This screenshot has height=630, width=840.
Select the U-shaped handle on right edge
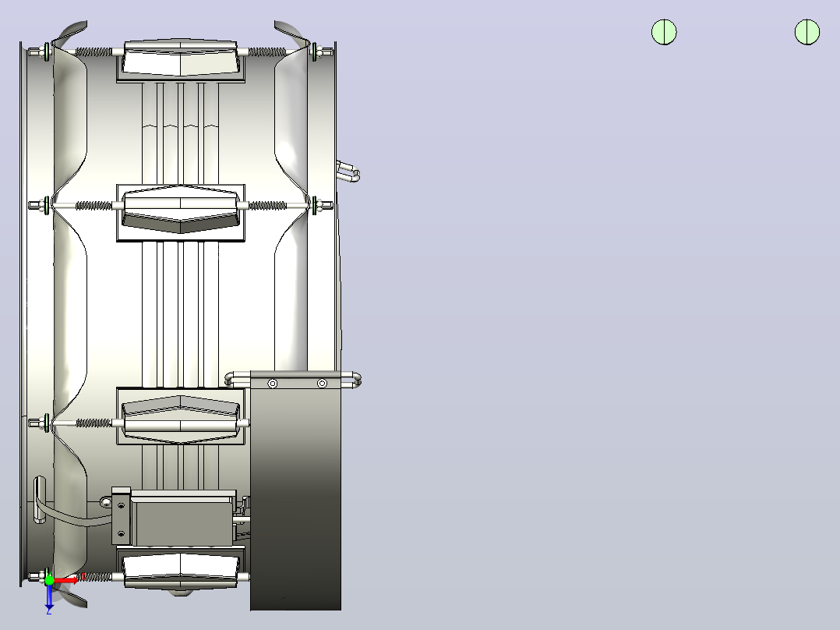[x=348, y=172]
